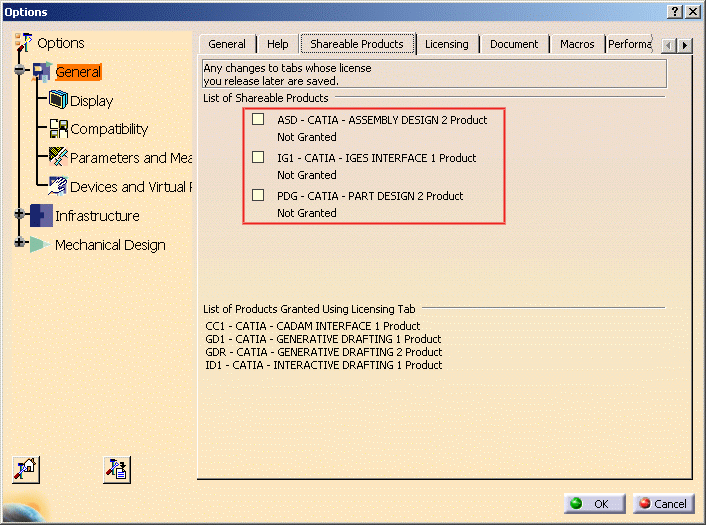Screen dimensions: 706x525
Task: Select Mechanical Design label in tree
Action: (110, 245)
